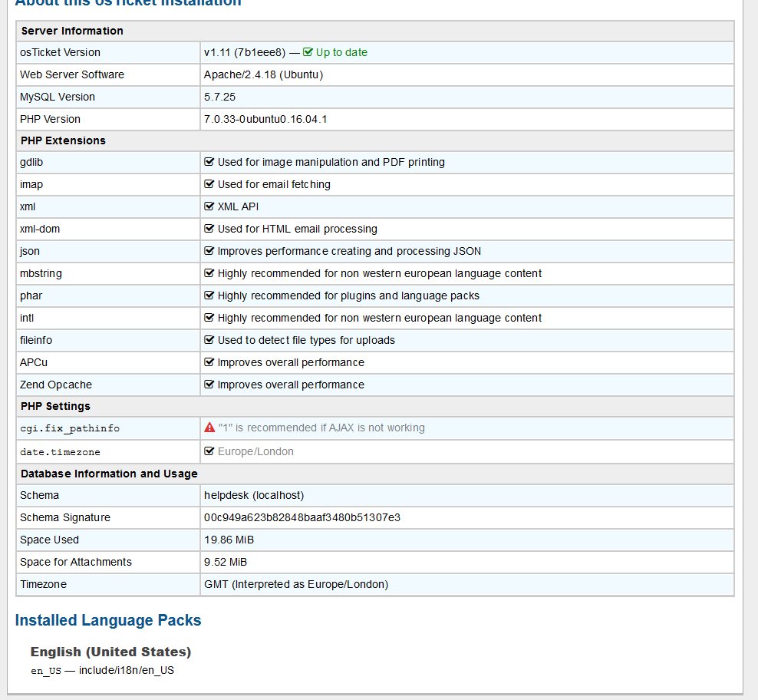Screen dimensions: 758x700
Task: Click the green Up to date check icon
Action: [308, 53]
